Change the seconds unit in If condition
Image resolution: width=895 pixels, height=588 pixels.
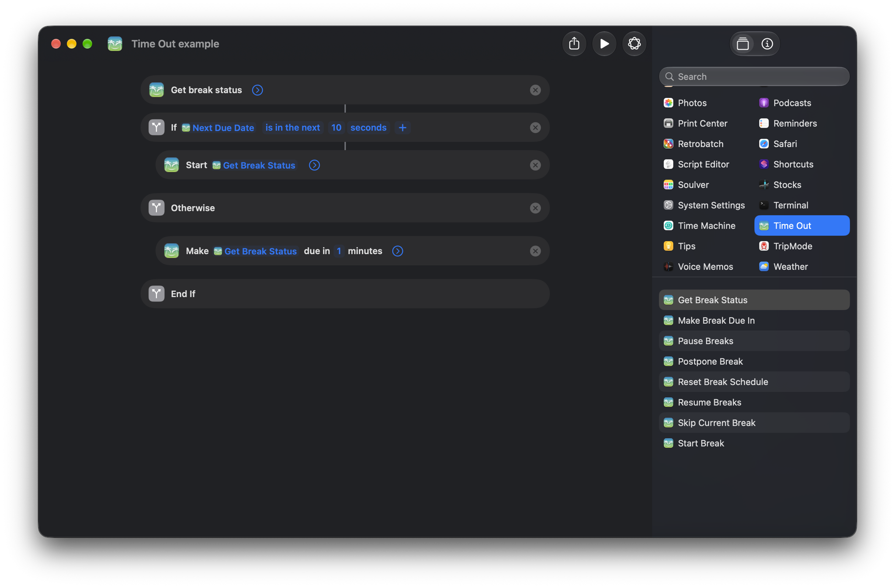point(368,128)
